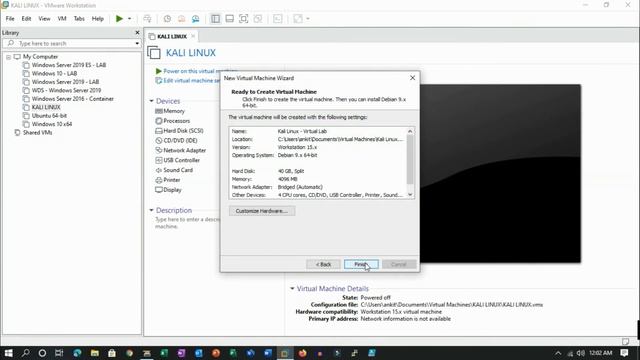The image size is (640, 360).
Task: Click the Hard Disk (SCSI) device entry
Action: (x=183, y=131)
